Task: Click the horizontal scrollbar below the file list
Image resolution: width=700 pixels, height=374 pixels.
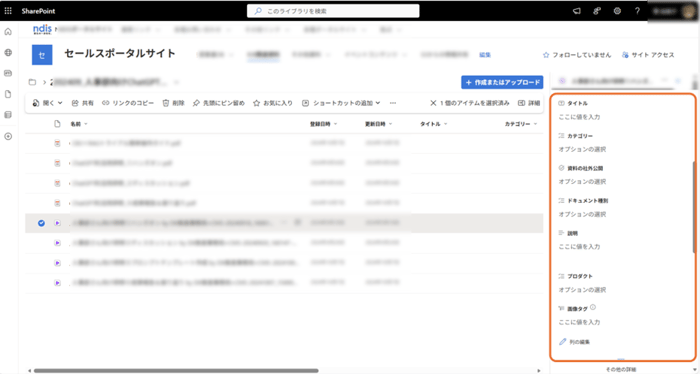Action: 176,370
